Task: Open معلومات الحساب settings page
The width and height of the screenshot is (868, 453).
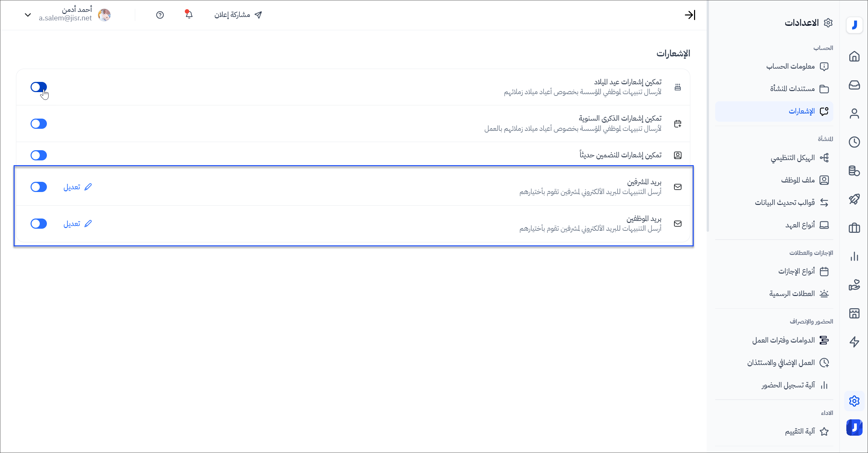Action: pyautogui.click(x=790, y=66)
